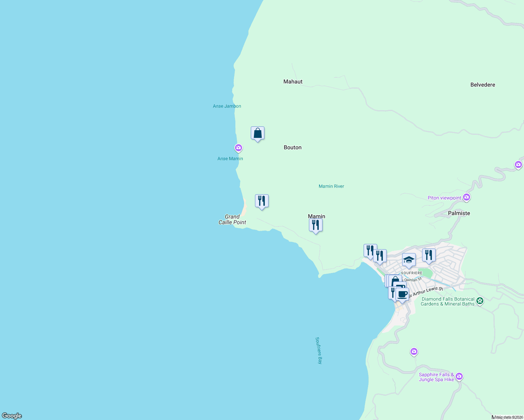Click the Piton viewpoint text label

(444, 198)
